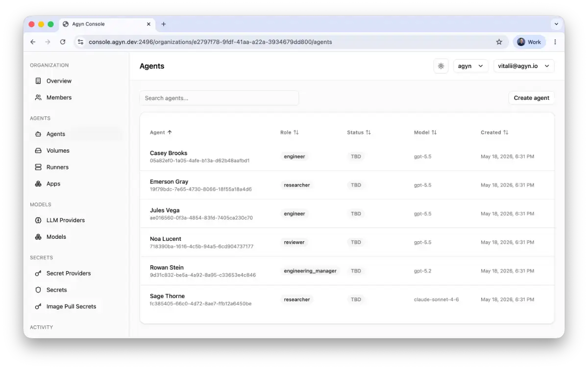Click the Members people icon
The height and width of the screenshot is (369, 588).
[x=38, y=97]
